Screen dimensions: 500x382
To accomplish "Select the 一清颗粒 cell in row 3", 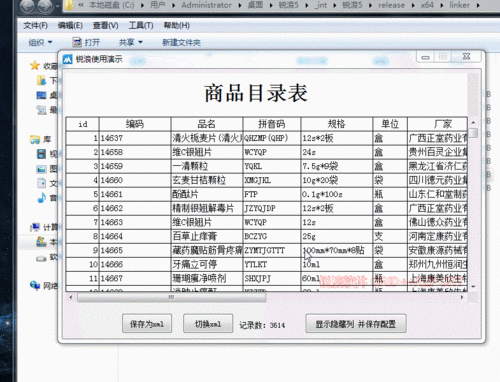I will [x=207, y=166].
